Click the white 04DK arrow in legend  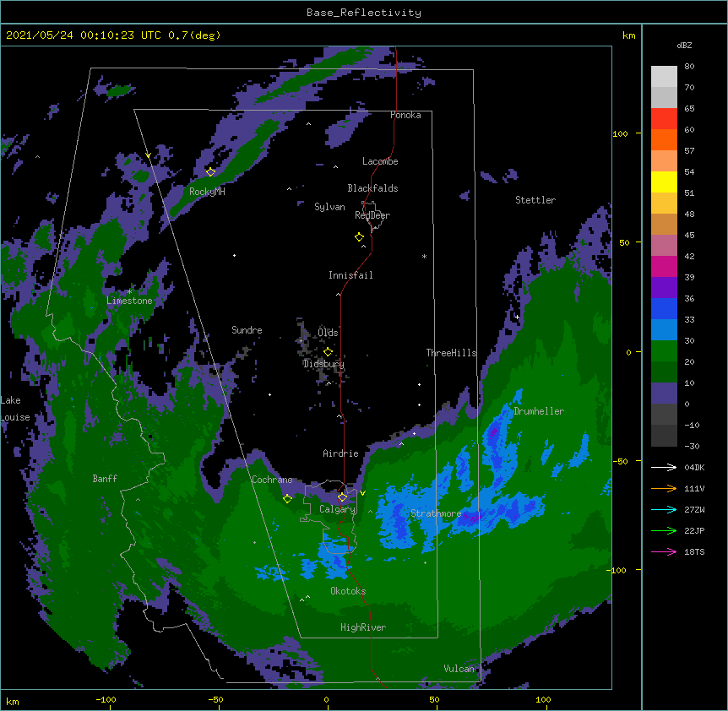point(664,467)
